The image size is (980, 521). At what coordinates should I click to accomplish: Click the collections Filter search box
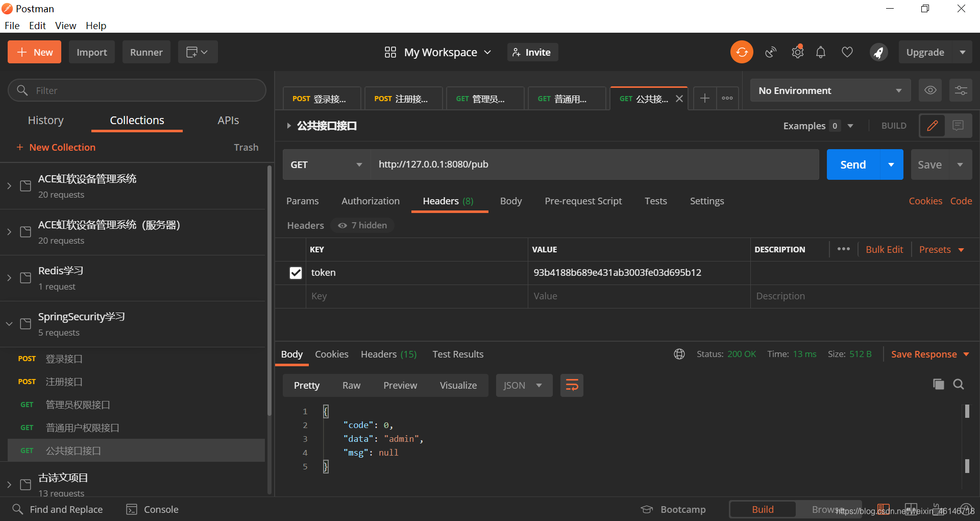click(x=137, y=90)
